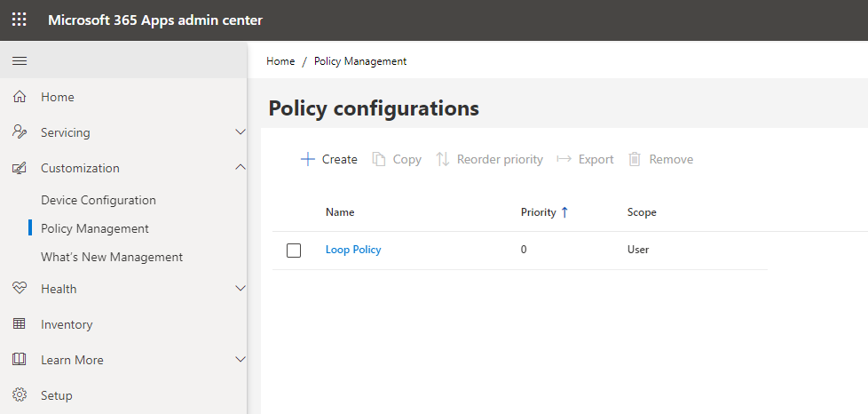Expand the Health section chevron
Image resolution: width=868 pixels, height=414 pixels.
coord(241,288)
